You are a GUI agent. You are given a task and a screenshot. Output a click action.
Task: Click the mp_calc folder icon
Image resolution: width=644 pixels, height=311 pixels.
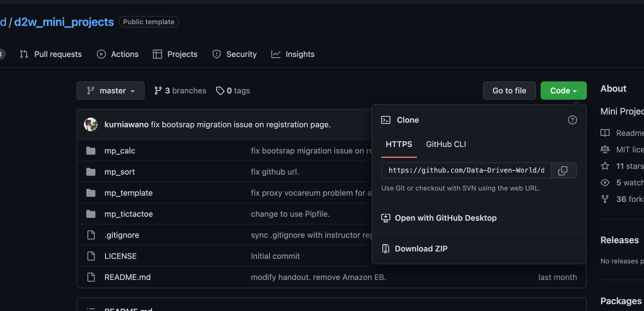91,151
